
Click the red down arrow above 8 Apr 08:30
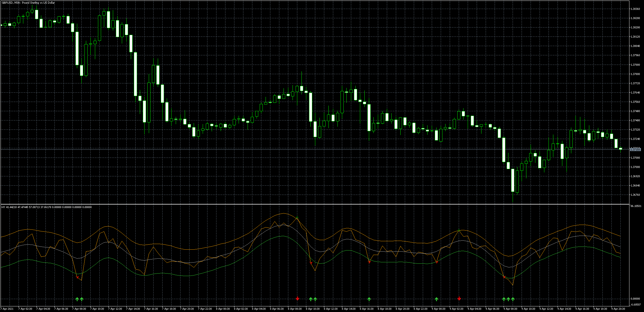coord(297,298)
